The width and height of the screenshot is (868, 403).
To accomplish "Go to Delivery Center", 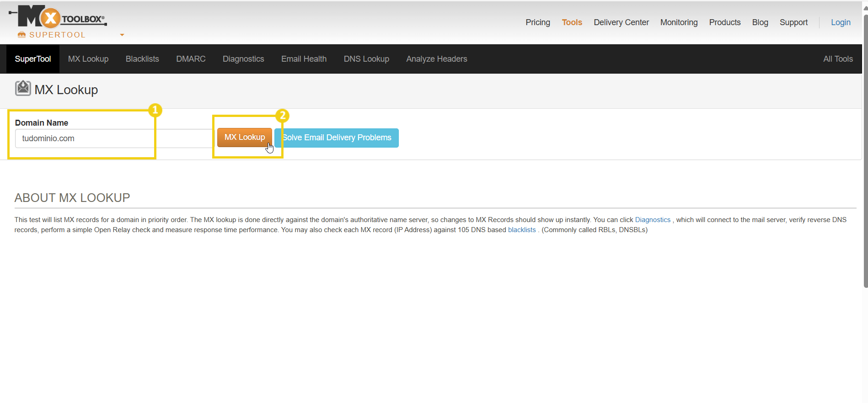I will pyautogui.click(x=621, y=22).
